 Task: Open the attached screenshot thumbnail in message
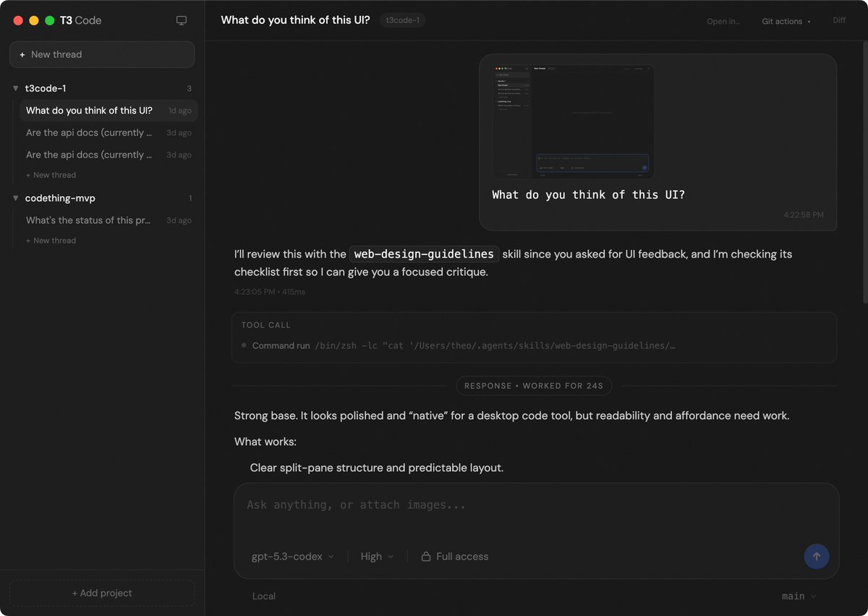pyautogui.click(x=574, y=122)
